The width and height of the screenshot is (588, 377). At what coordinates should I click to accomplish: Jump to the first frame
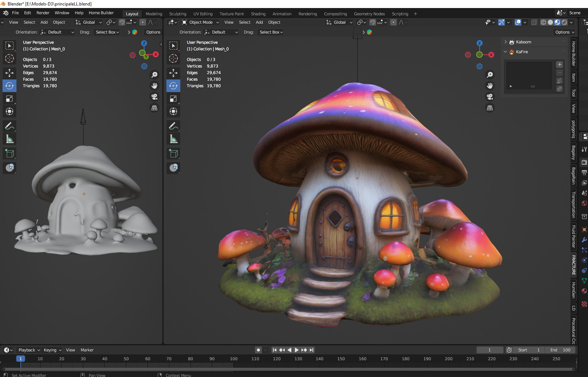point(275,350)
